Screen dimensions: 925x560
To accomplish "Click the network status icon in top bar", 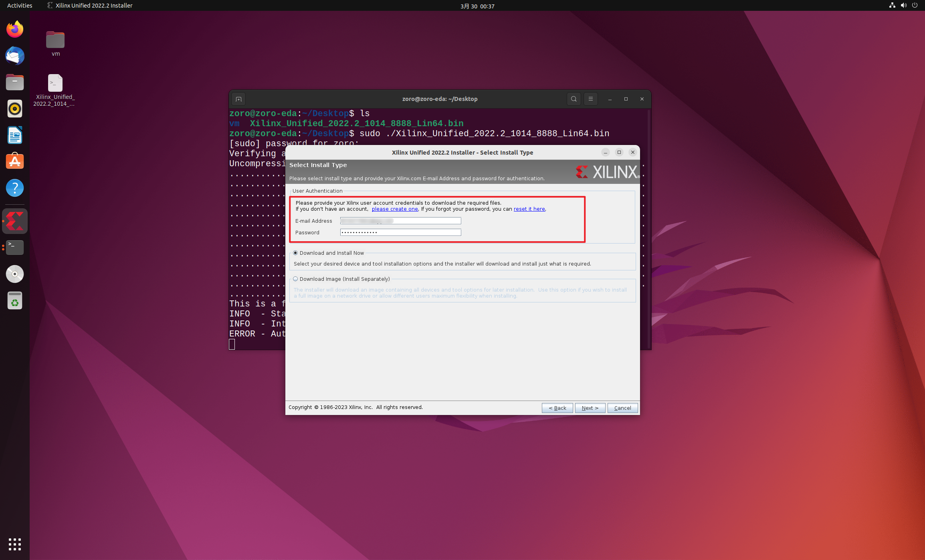I will 892,6.
